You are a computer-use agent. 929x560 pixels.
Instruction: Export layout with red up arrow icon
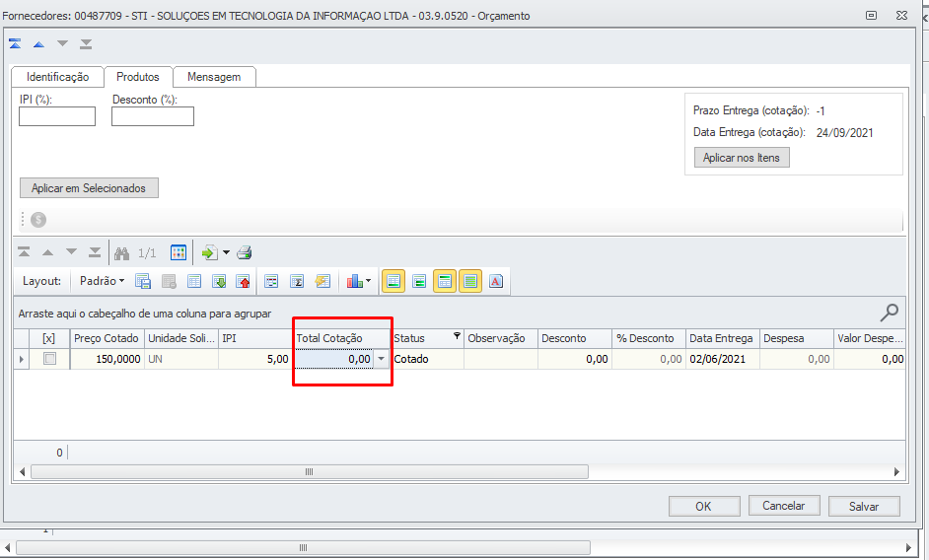[244, 282]
